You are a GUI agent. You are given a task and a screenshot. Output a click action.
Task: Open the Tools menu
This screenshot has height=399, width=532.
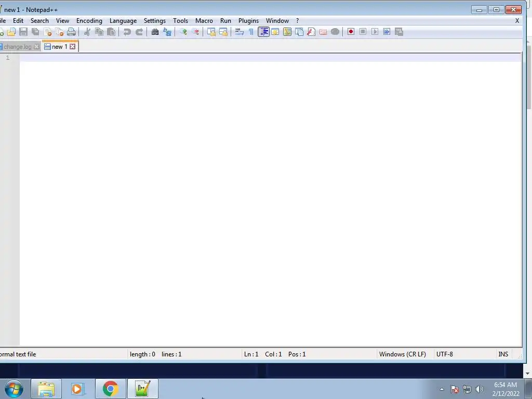180,21
